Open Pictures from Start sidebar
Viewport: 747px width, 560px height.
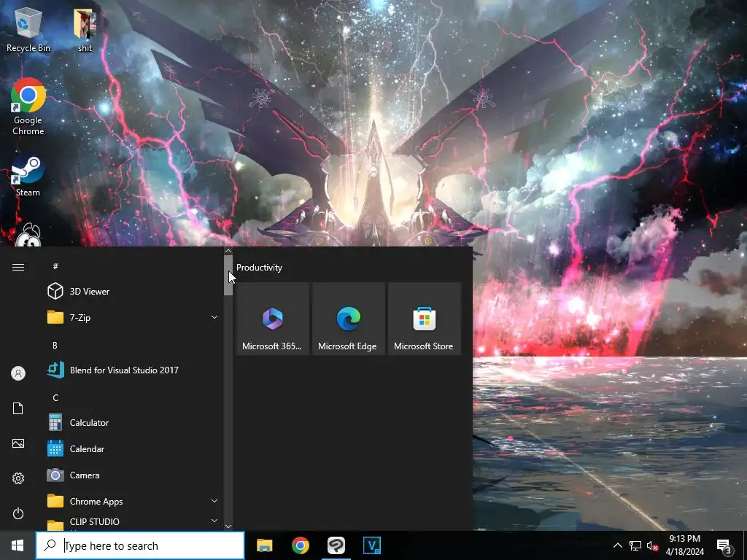click(x=18, y=443)
